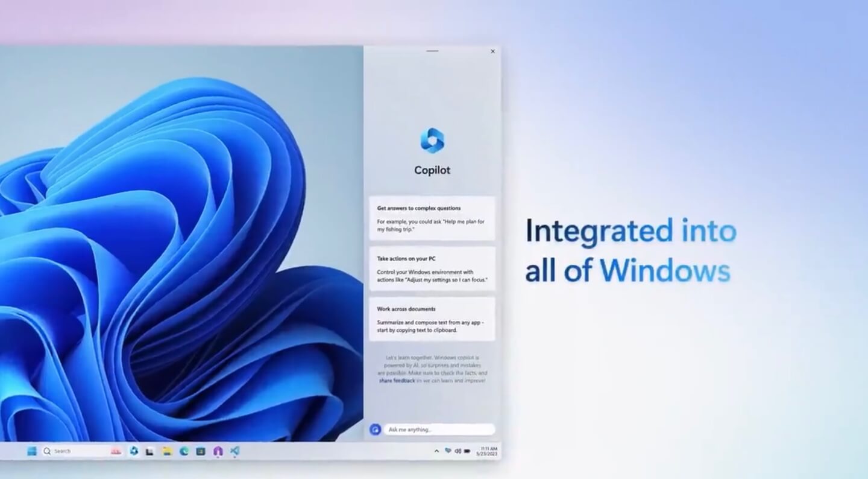The height and width of the screenshot is (479, 868).
Task: Click the search highlight image in search box
Action: click(x=116, y=451)
